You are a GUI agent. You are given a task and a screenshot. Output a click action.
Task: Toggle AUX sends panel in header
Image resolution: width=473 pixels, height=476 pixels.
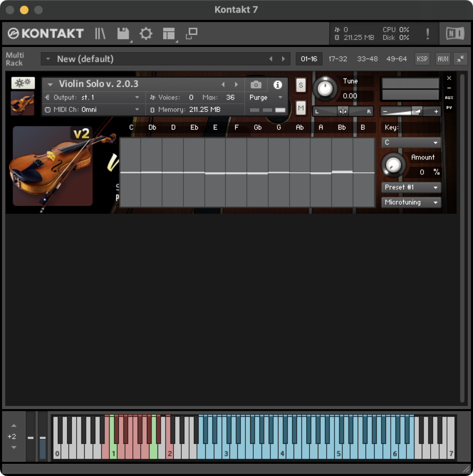[443, 59]
